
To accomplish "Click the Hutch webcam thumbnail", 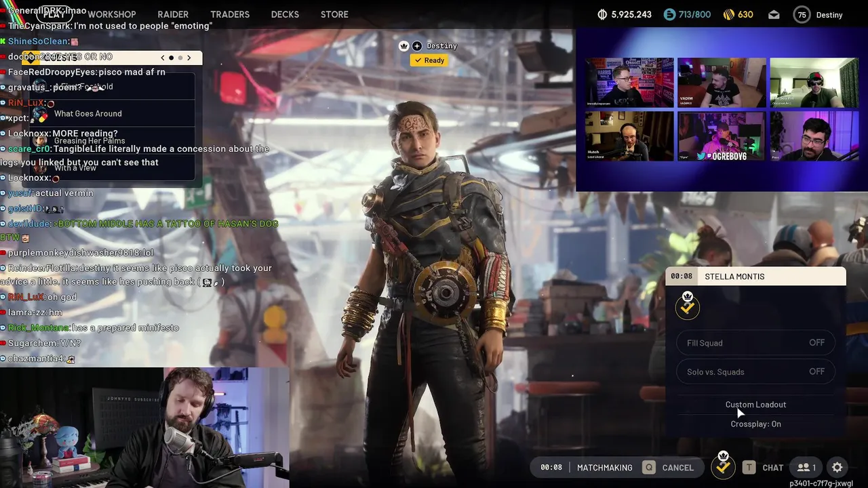I will pos(629,136).
